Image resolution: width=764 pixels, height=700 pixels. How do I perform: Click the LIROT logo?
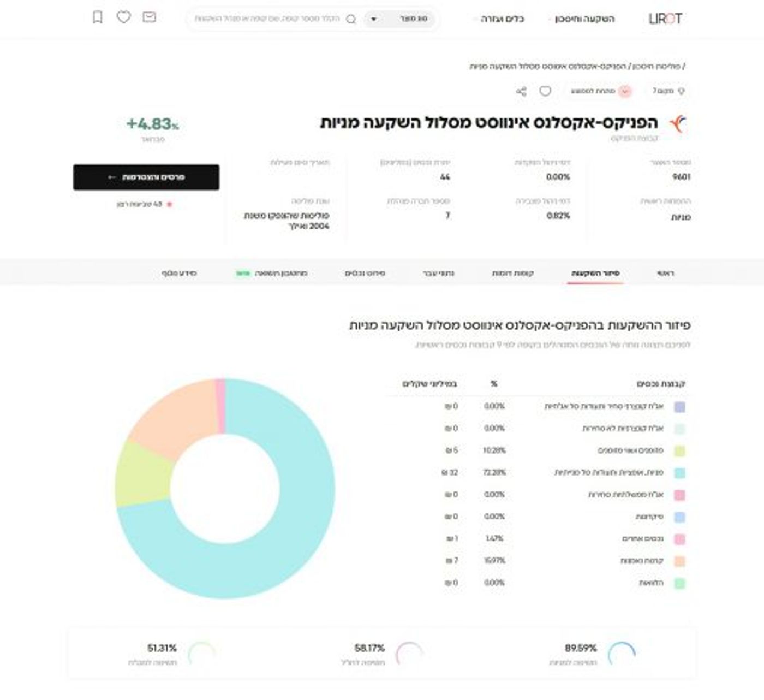tap(665, 19)
